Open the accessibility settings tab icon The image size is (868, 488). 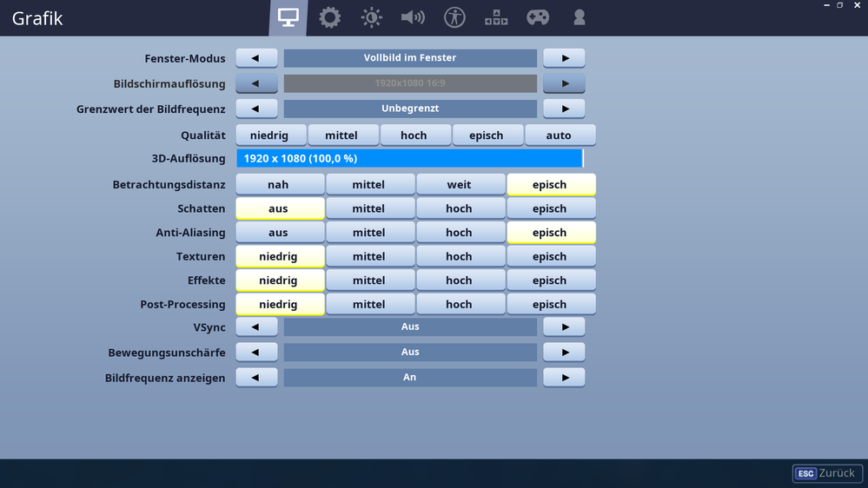pyautogui.click(x=454, y=17)
